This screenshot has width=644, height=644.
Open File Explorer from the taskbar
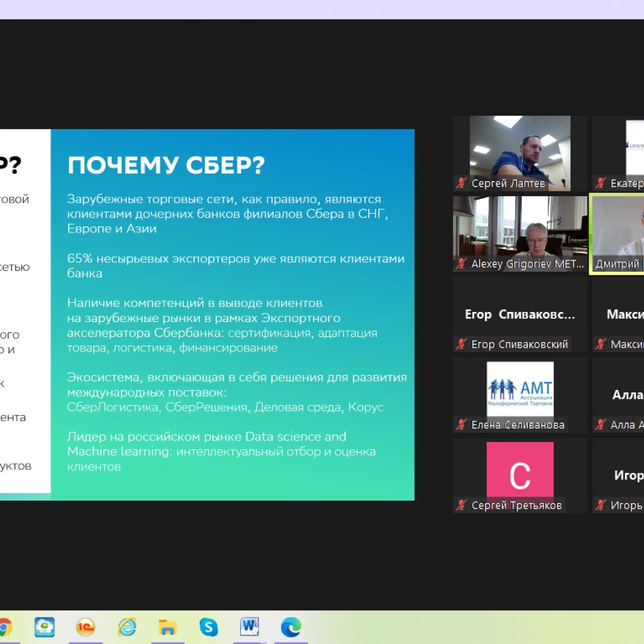point(168,627)
